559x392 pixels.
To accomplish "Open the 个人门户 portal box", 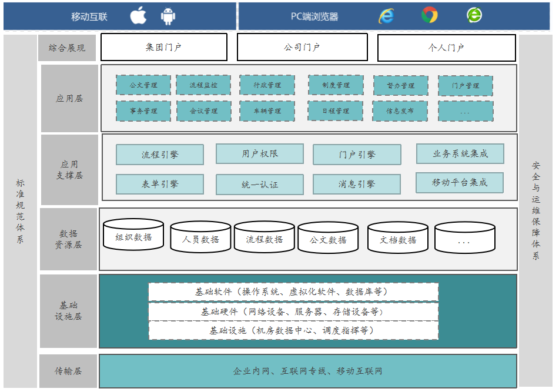I will tap(446, 48).
